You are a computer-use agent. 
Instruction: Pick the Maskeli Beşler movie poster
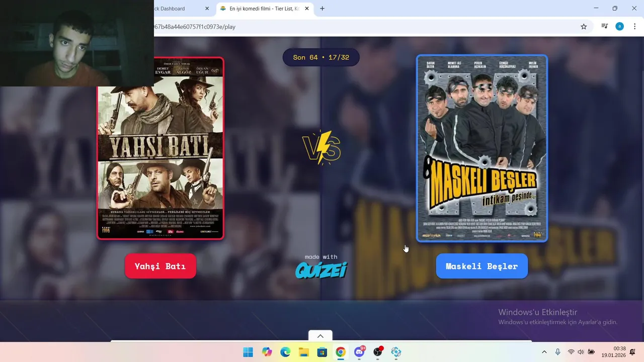pyautogui.click(x=482, y=148)
